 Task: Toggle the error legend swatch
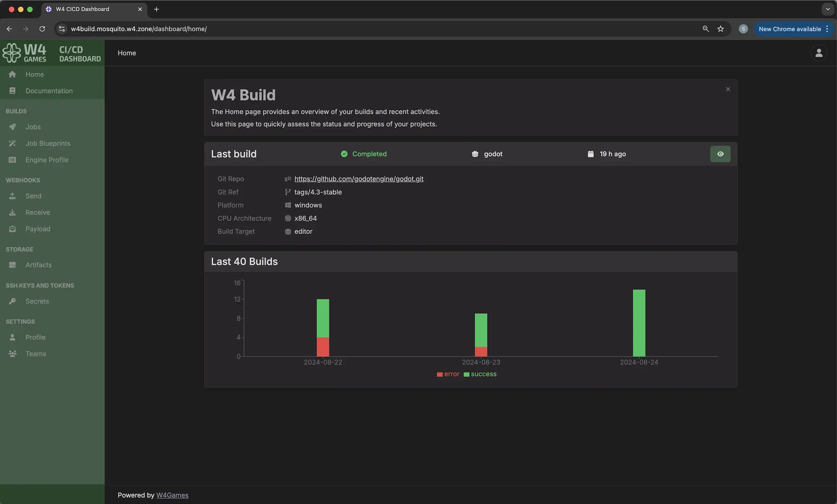click(439, 375)
